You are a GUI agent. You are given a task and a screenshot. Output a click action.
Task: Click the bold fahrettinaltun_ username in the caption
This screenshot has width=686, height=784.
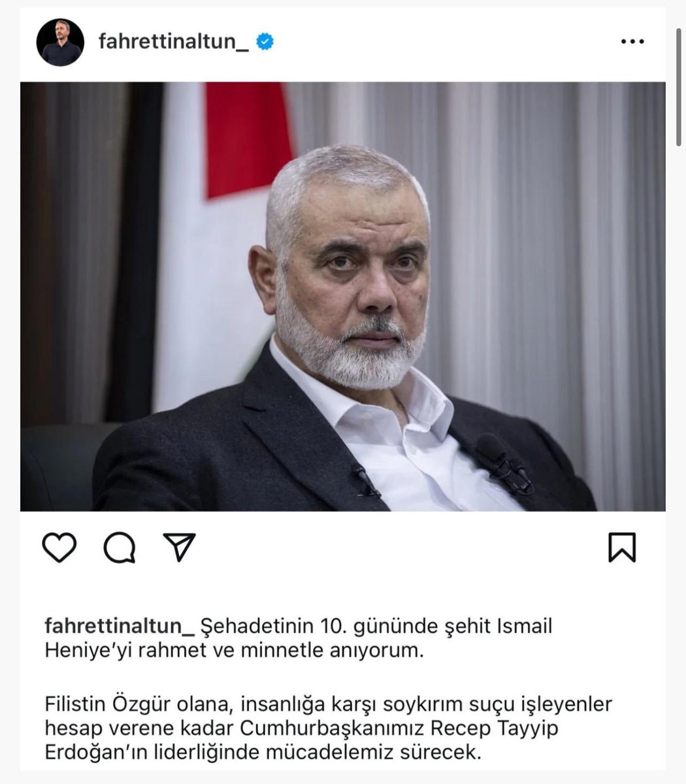click(120, 626)
